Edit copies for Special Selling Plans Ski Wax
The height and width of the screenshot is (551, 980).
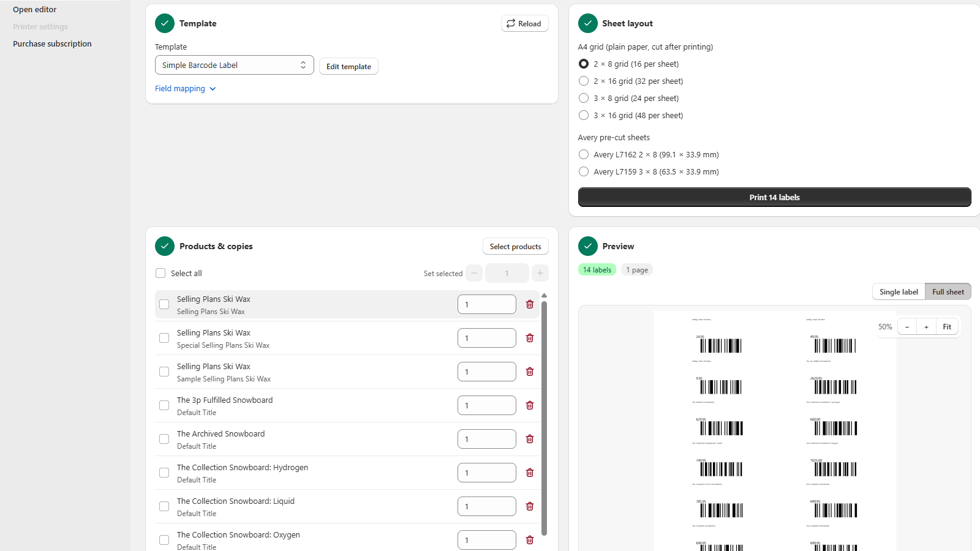487,338
